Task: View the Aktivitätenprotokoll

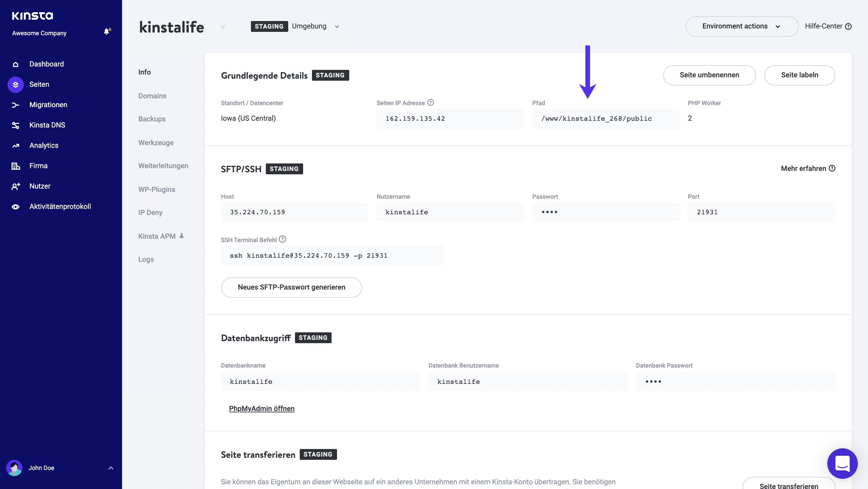Action: (60, 206)
